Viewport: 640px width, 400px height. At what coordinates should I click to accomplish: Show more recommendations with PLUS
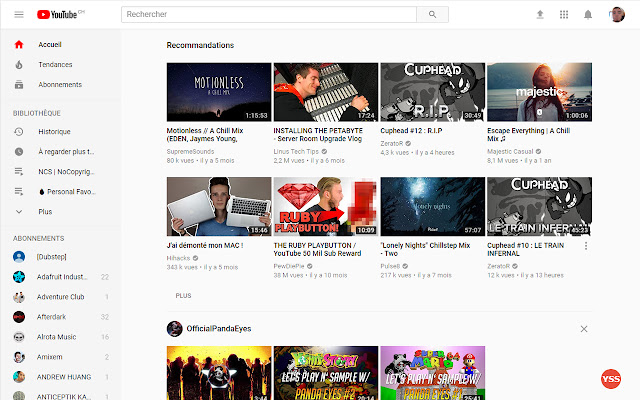pos(183,296)
